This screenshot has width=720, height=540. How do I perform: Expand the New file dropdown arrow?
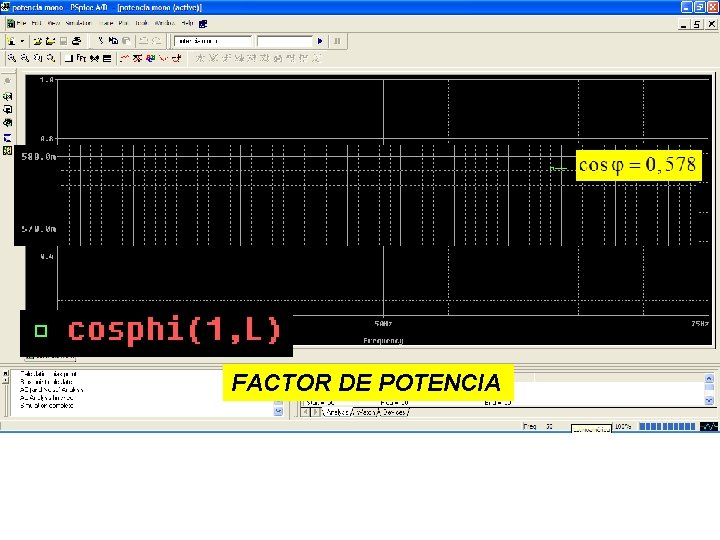click(x=22, y=41)
